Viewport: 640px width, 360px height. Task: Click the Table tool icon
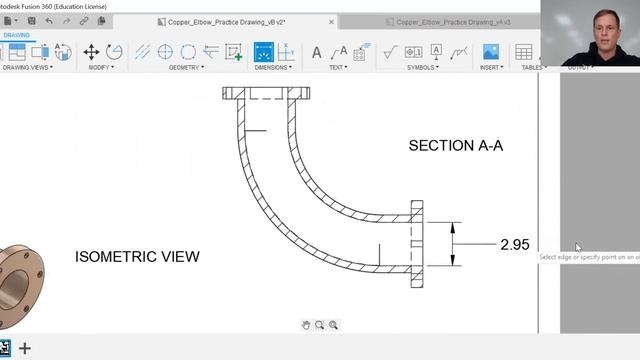coord(523,52)
